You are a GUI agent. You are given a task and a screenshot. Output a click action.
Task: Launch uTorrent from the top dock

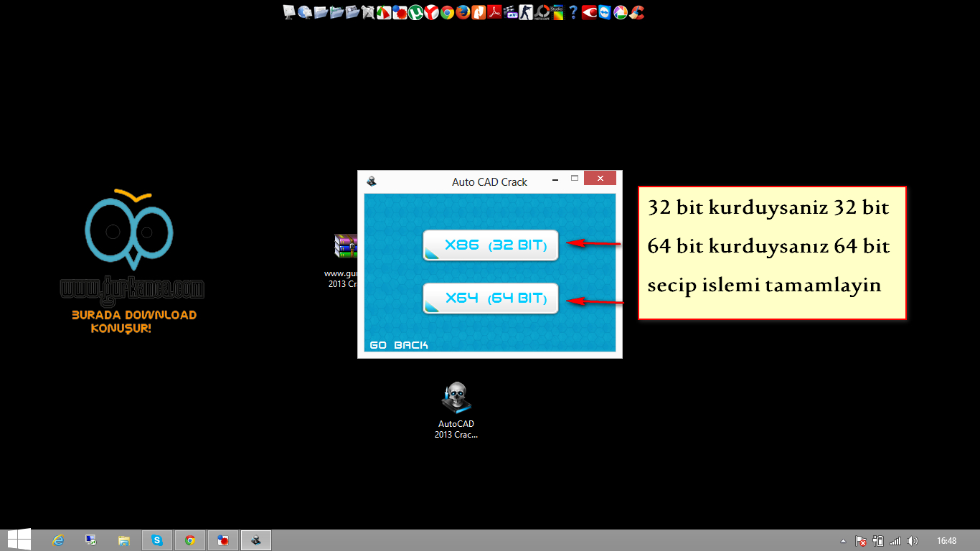coord(416,12)
